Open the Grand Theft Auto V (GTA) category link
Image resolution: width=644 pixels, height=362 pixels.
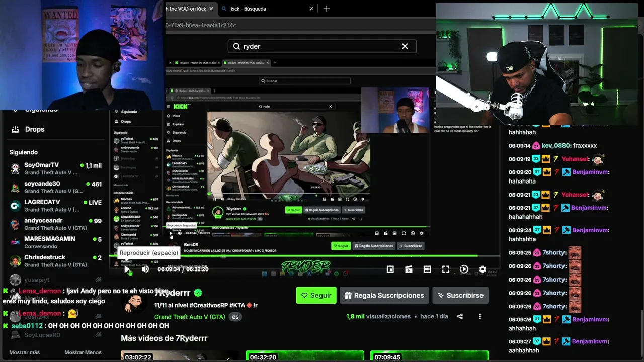point(190,317)
